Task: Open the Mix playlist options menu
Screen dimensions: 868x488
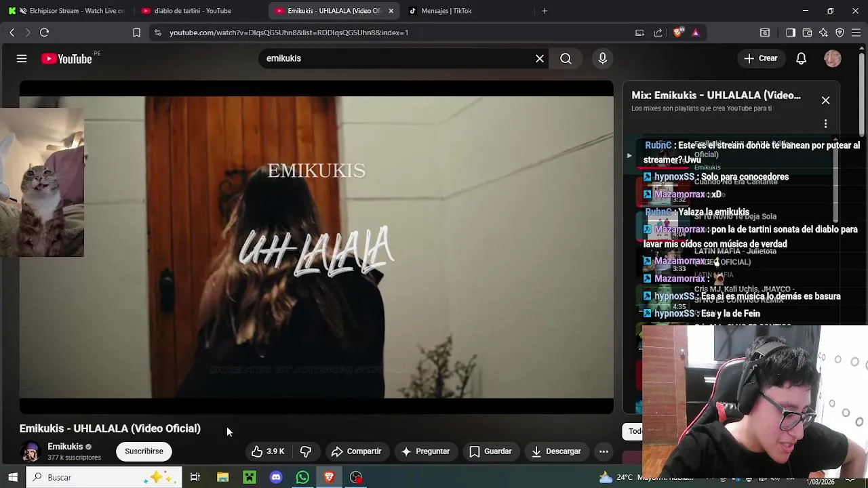Action: (825, 124)
